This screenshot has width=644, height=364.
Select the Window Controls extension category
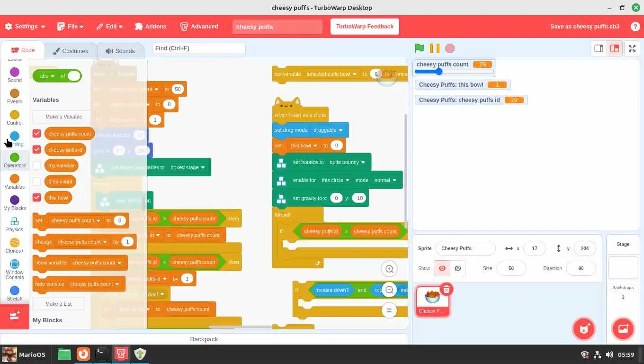15,269
